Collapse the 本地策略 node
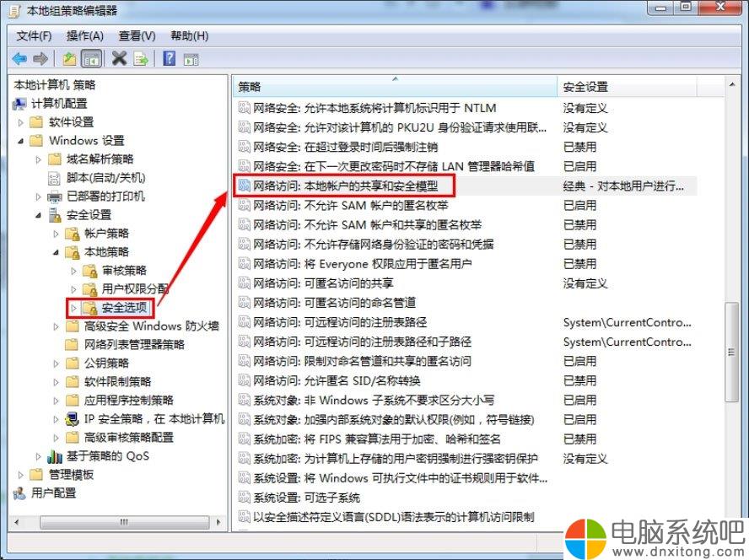 [x=56, y=252]
